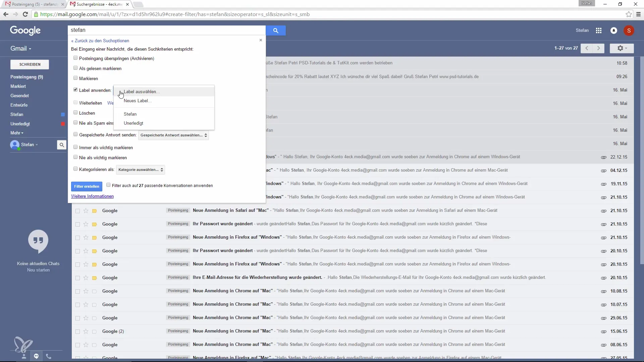Click the blue search magnifier button

276,31
